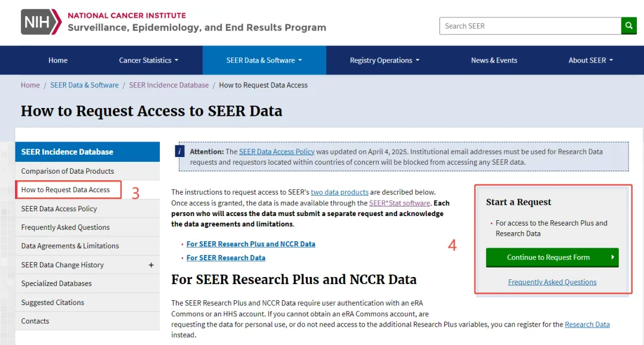Open the SEER*Stat software link
The height and width of the screenshot is (345, 644).
tap(400, 203)
